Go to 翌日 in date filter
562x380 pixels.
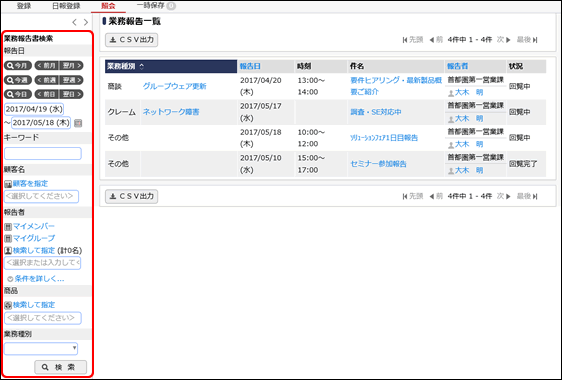[71, 94]
